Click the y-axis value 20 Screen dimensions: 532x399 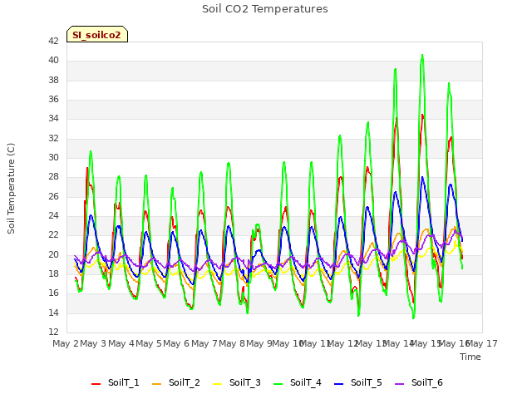tap(53, 254)
